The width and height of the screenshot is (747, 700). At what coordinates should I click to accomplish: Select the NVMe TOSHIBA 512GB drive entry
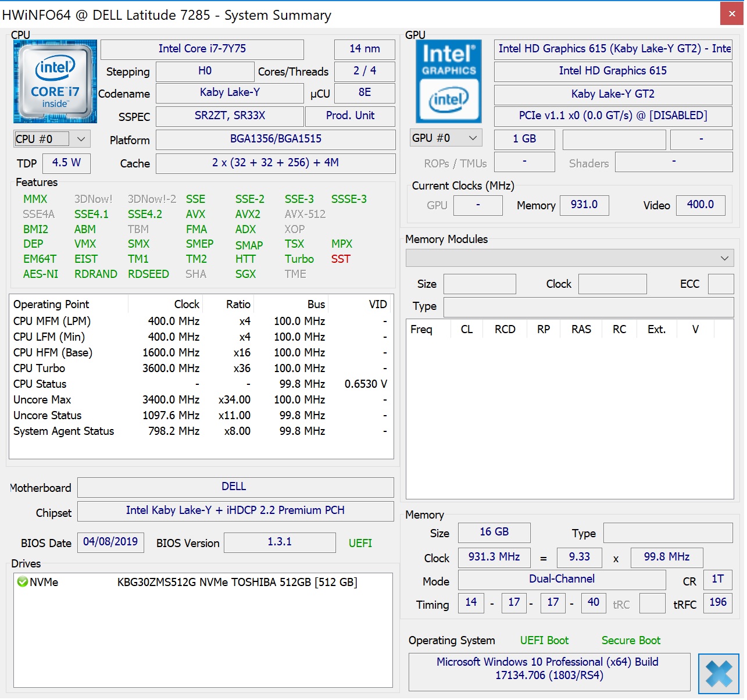pyautogui.click(x=202, y=582)
